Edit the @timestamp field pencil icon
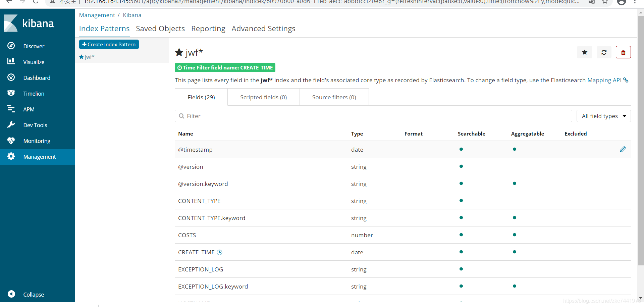Image resolution: width=644 pixels, height=307 pixels. tap(623, 149)
